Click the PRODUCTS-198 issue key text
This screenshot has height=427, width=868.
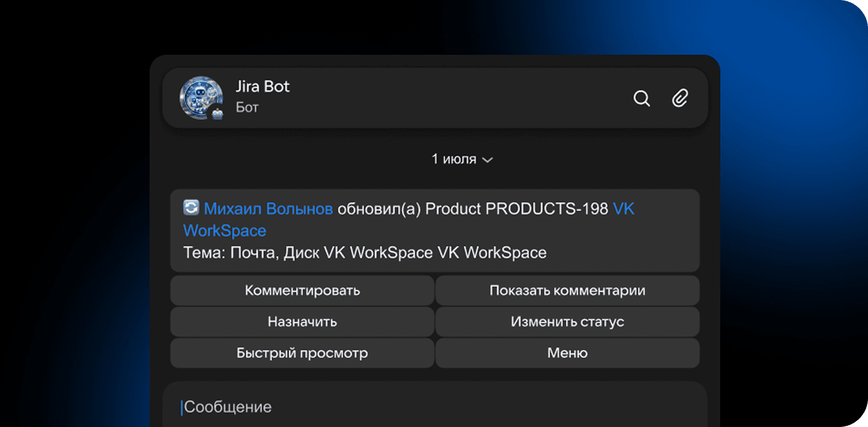pos(547,209)
